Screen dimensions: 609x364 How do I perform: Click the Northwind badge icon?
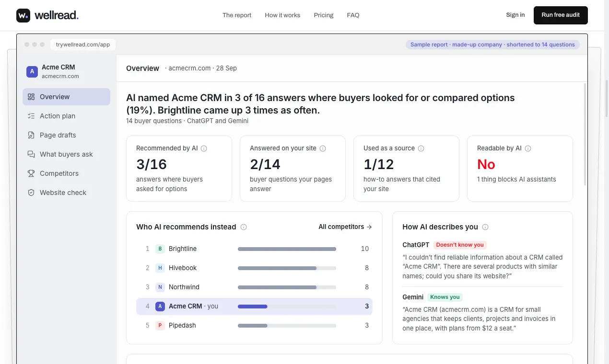coord(160,287)
